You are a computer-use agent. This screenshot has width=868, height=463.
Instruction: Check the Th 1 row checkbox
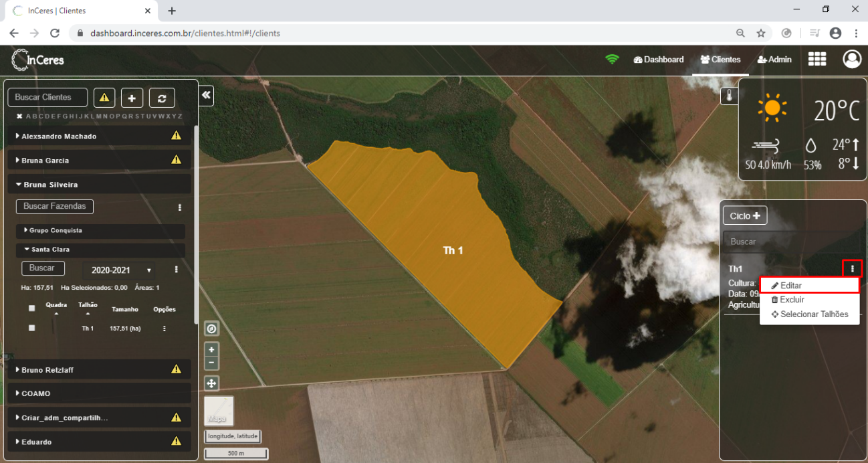pos(31,329)
